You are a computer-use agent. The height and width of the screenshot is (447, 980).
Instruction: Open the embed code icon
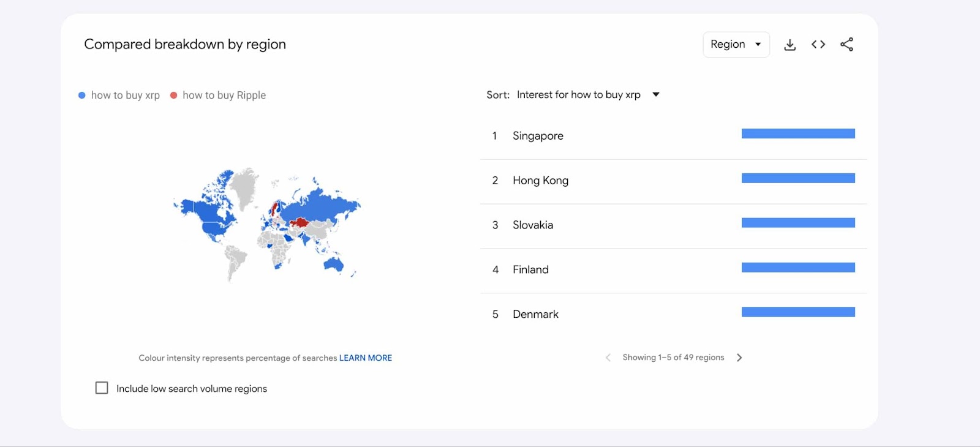tap(818, 45)
